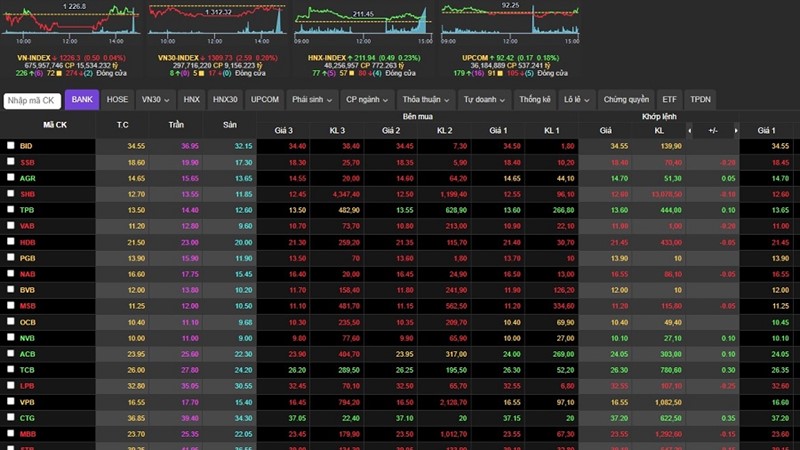Click MSB reference price 11.25 in T.C column

point(136,306)
